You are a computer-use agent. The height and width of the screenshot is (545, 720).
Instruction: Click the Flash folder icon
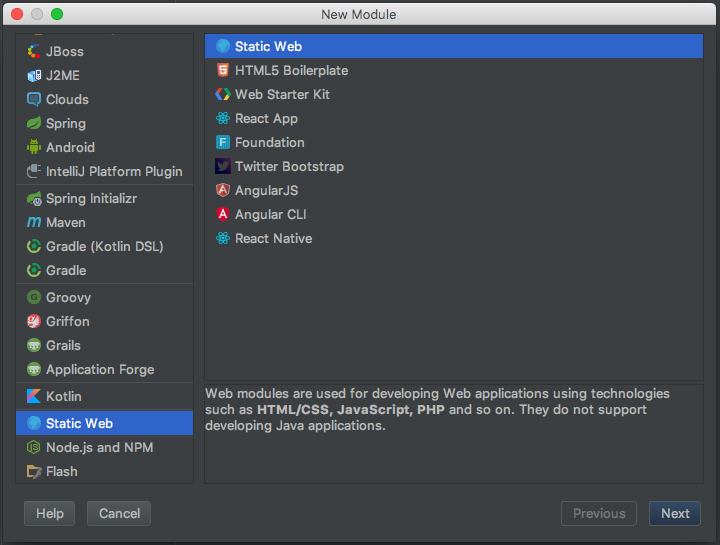pos(34,471)
